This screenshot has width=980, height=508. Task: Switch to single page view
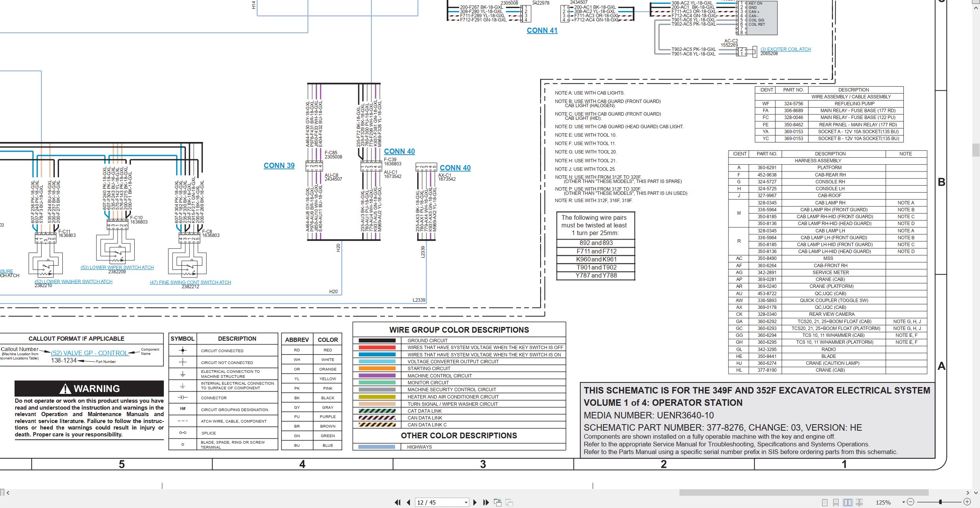[x=825, y=502]
